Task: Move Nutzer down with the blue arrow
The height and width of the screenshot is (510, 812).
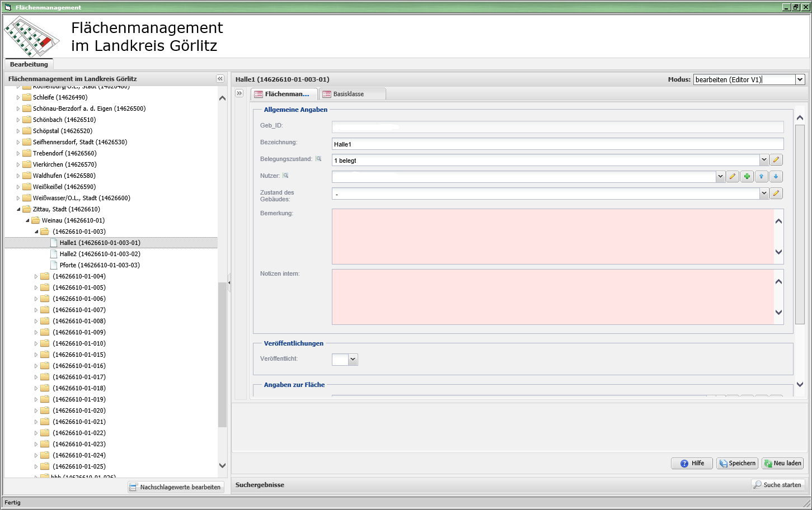Action: (x=776, y=177)
